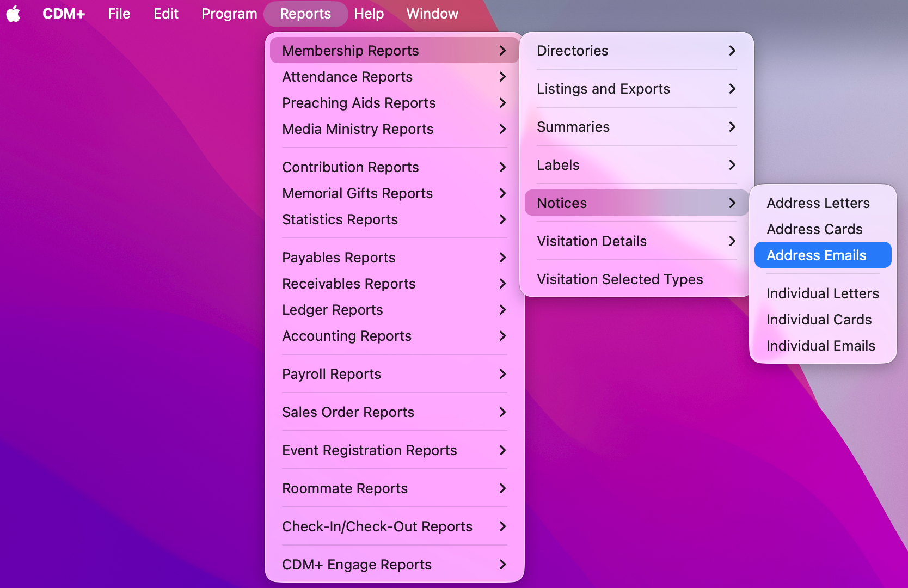Open Event Registration Reports submenu
The height and width of the screenshot is (588, 908).
pyautogui.click(x=395, y=450)
